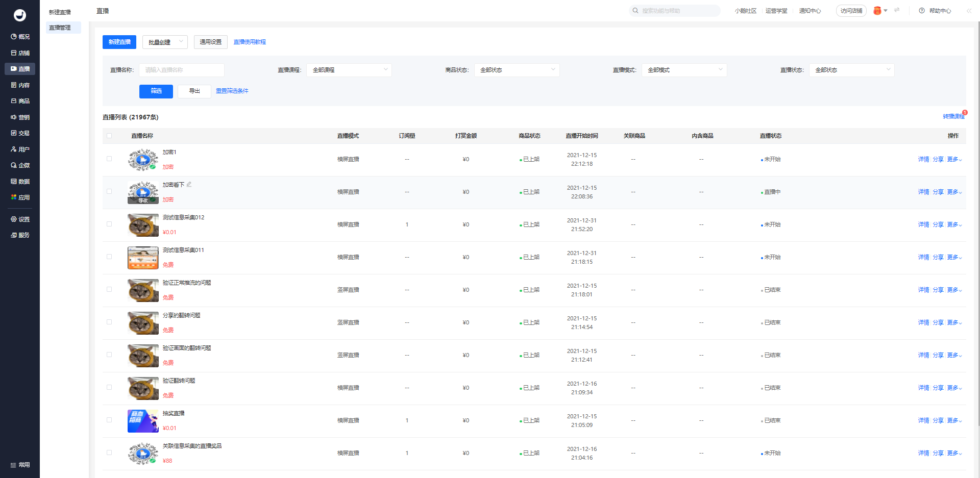
Task: Open 营销 marketing in the sidebar
Action: [x=20, y=117]
